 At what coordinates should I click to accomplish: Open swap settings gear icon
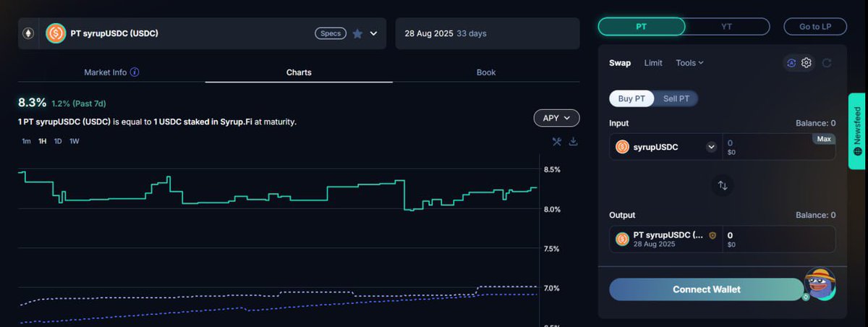point(807,63)
